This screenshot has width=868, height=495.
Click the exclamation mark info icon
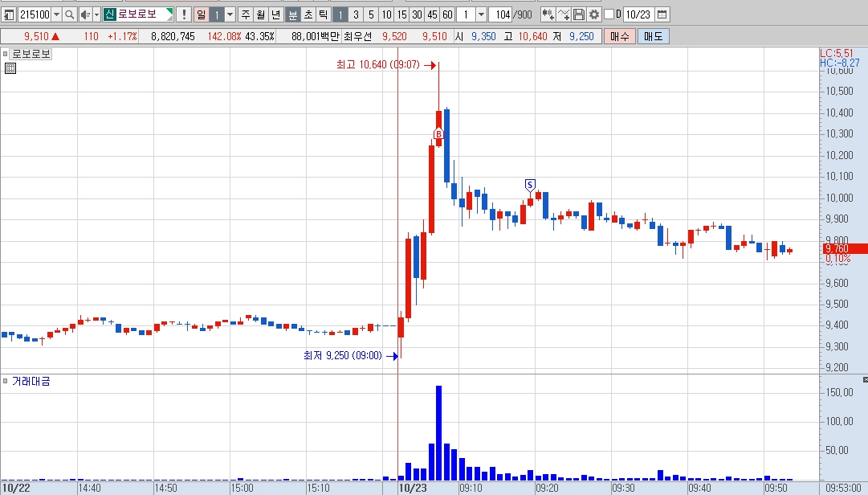point(184,14)
